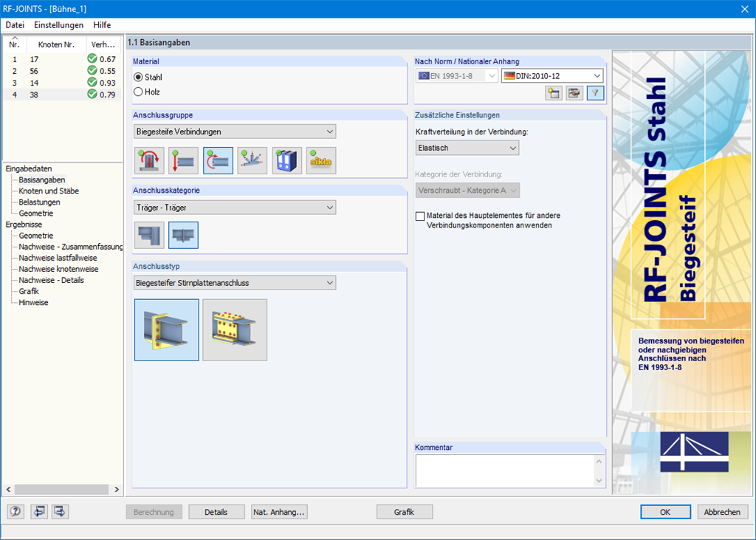Close the RF-JOINTS window
The image size is (756, 540).
point(744,9)
